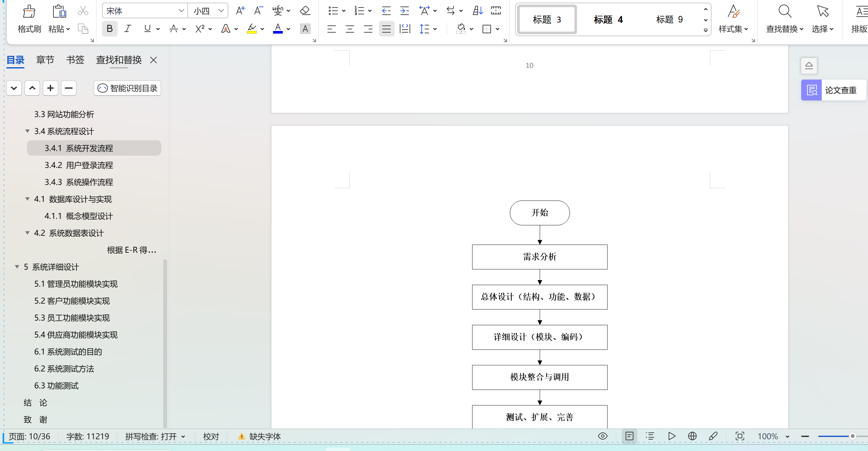This screenshot has height=451, width=868.
Task: Toggle italic formatting
Action: [x=127, y=29]
